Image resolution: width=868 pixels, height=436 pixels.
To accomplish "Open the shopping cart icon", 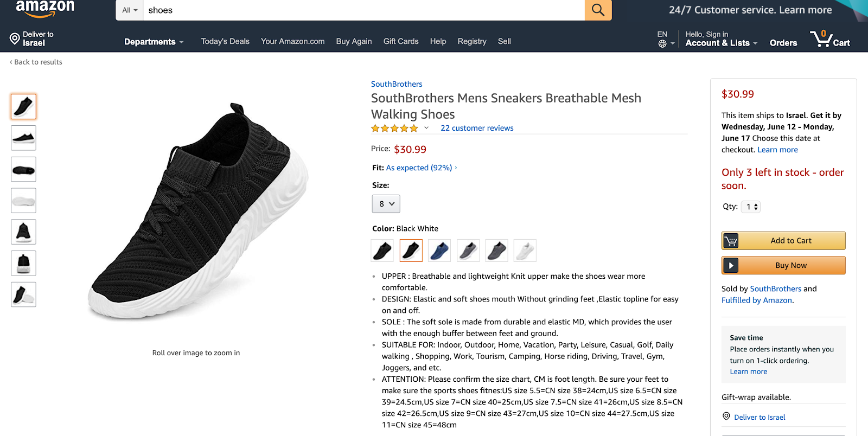I will coord(829,39).
